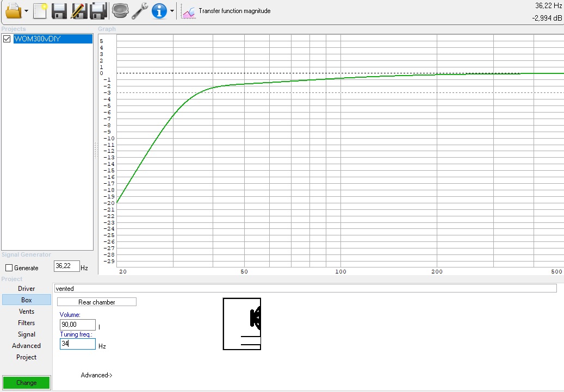564x392 pixels.
Task: Open project using the folder icon
Action: click(14, 10)
